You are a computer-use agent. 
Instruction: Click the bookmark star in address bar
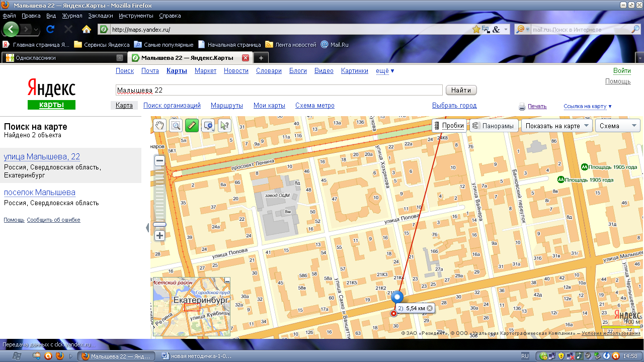click(476, 30)
